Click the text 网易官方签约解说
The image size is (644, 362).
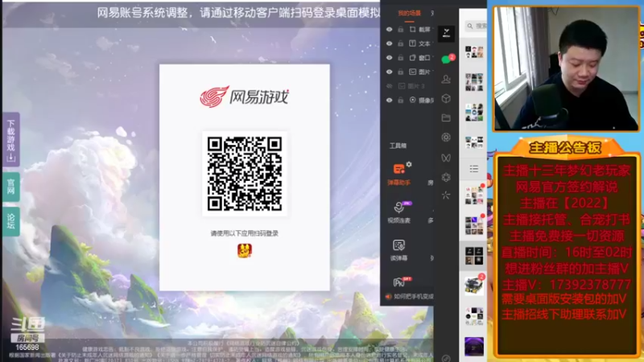coord(567,187)
